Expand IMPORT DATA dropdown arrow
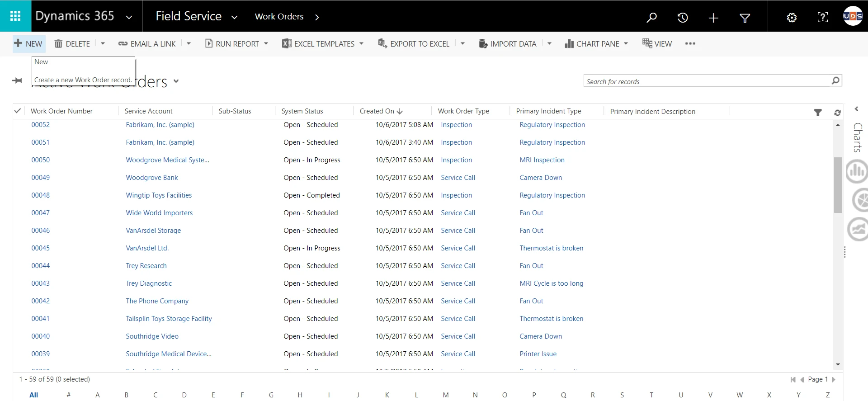Screen dimensions: 868x401 click(549, 44)
